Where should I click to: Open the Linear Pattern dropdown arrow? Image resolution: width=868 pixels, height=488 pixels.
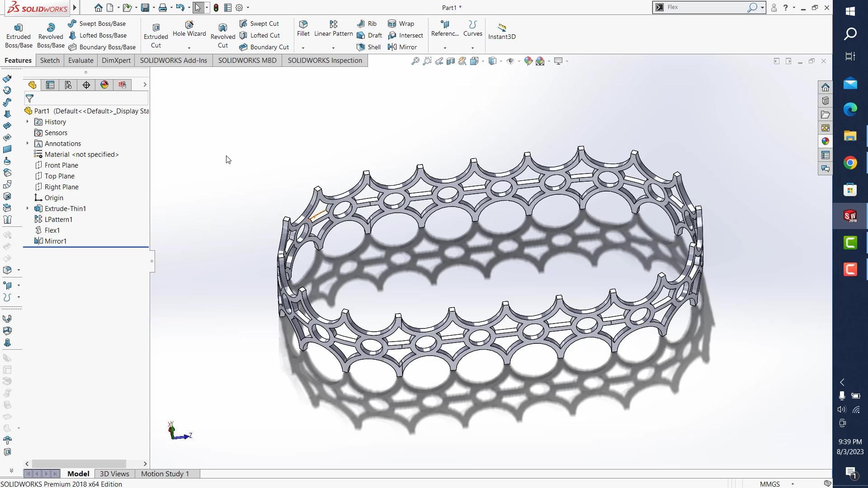click(333, 48)
